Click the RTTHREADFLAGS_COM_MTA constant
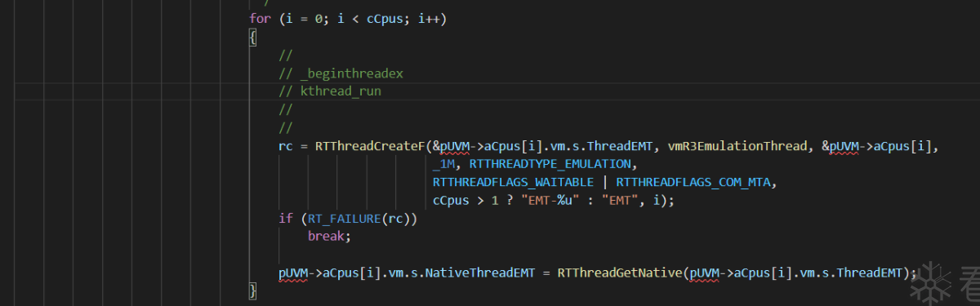 694,182
